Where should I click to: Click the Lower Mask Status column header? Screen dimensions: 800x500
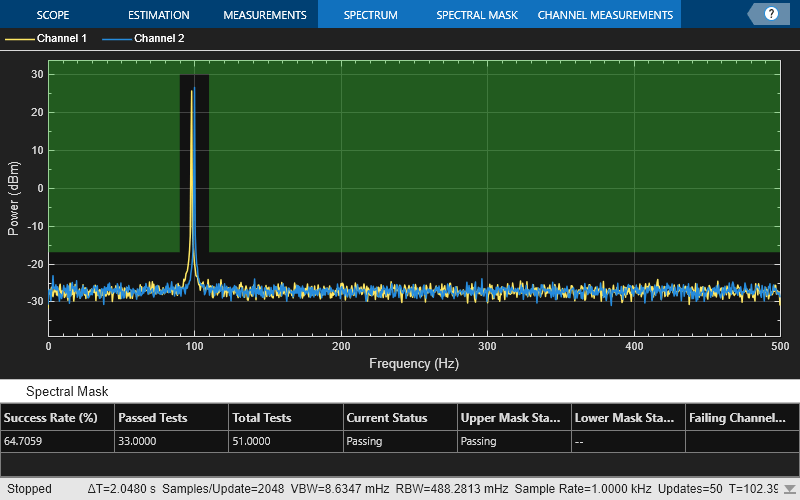(x=626, y=417)
